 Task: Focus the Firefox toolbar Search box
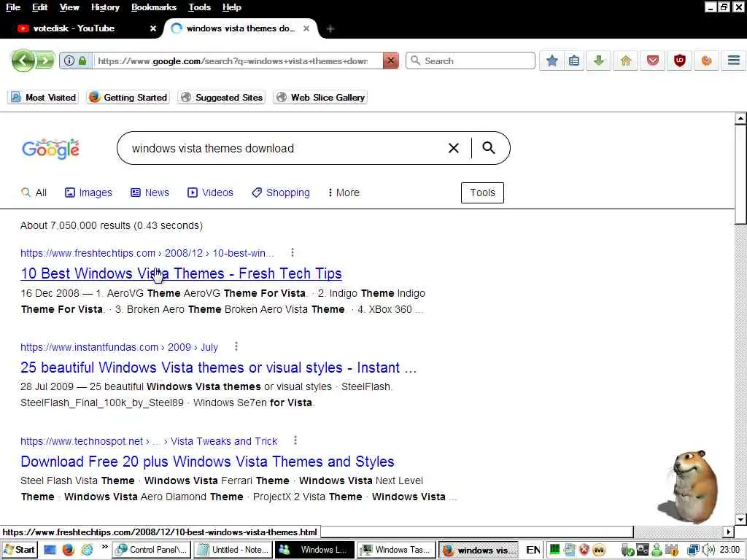[471, 61]
